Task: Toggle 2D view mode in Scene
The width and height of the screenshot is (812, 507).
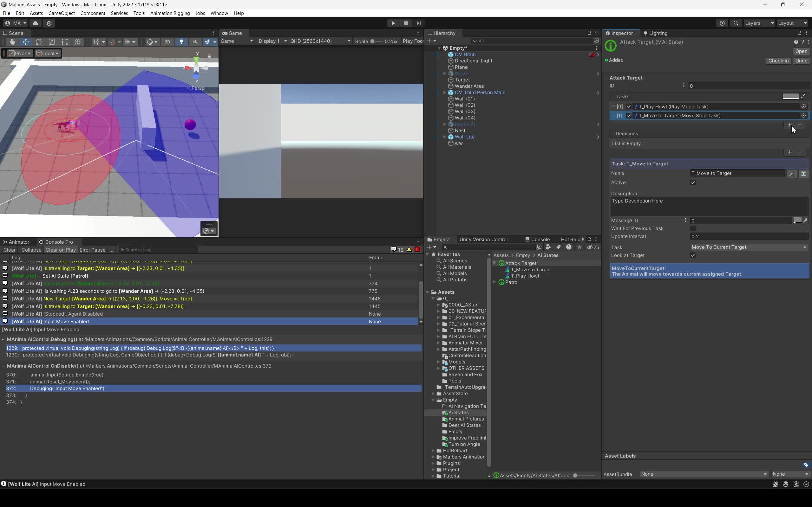Action: [167, 42]
